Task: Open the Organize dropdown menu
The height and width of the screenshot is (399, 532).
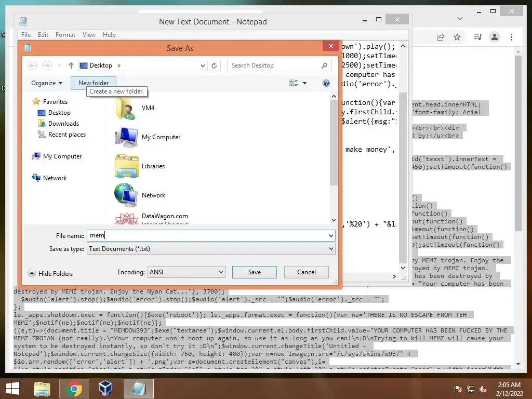Action: (x=47, y=83)
